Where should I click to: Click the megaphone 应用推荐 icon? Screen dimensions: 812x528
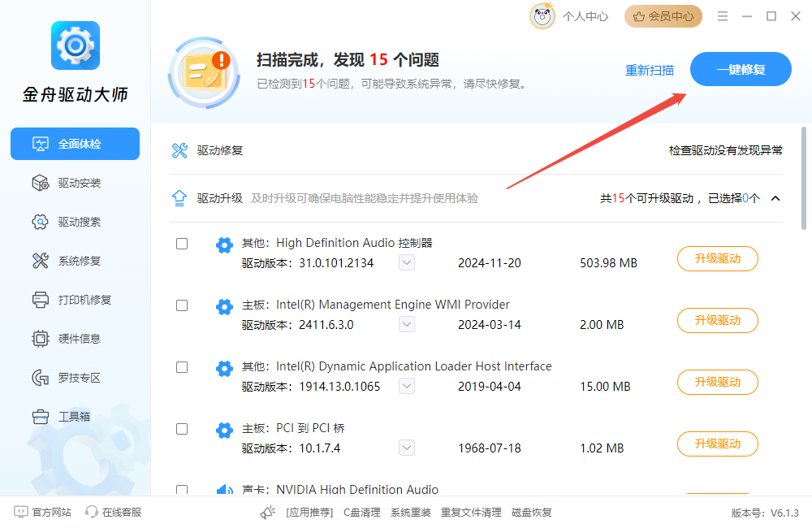tap(268, 513)
